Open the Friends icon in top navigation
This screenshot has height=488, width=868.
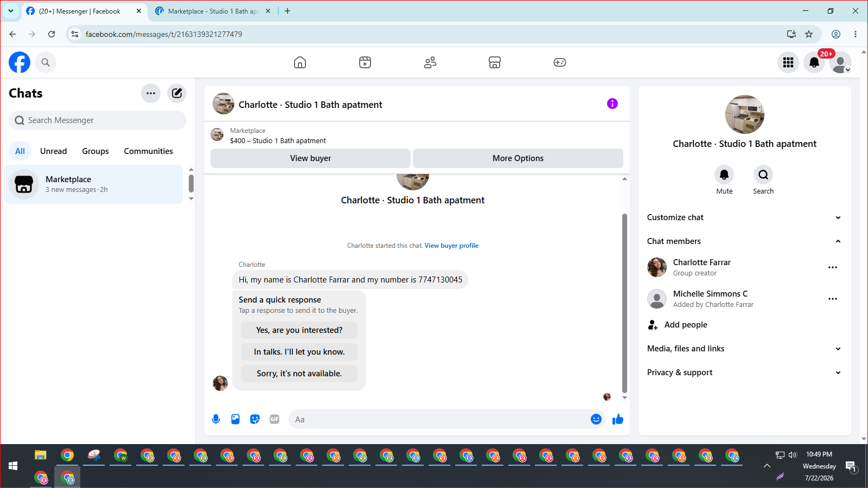[430, 62]
